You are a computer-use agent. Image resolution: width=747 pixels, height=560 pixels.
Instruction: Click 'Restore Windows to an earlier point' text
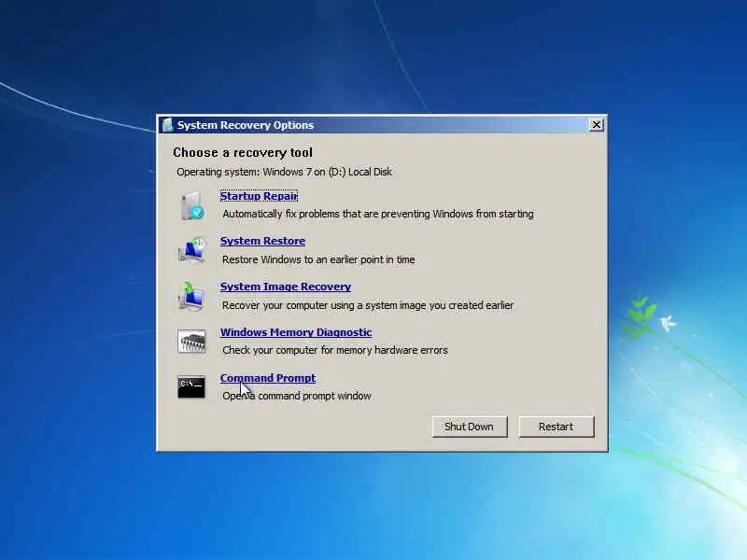318,259
